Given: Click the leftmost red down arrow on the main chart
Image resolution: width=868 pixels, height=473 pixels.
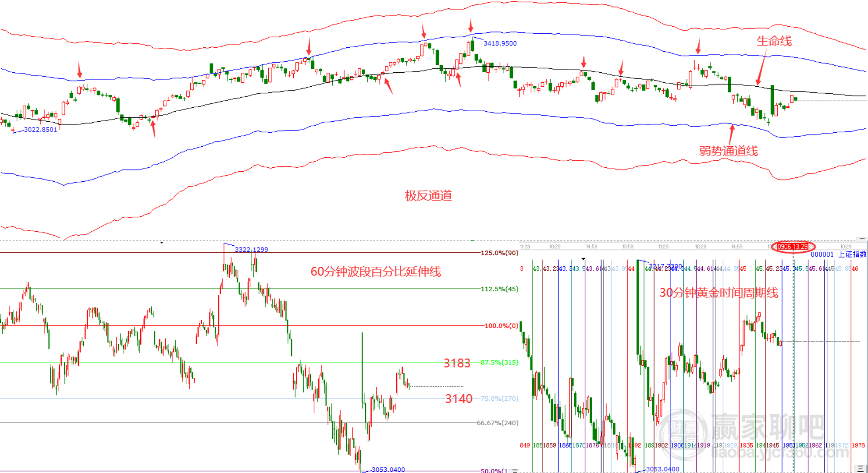Looking at the screenshot, I should [79, 70].
